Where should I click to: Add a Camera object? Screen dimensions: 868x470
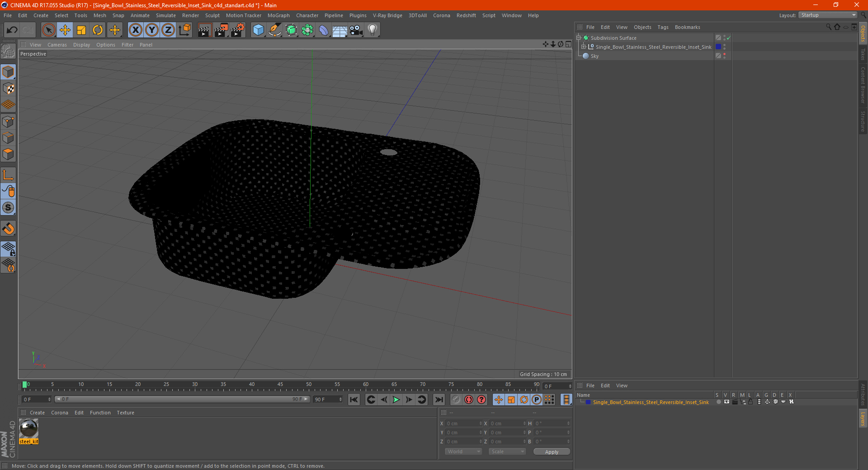pos(356,30)
